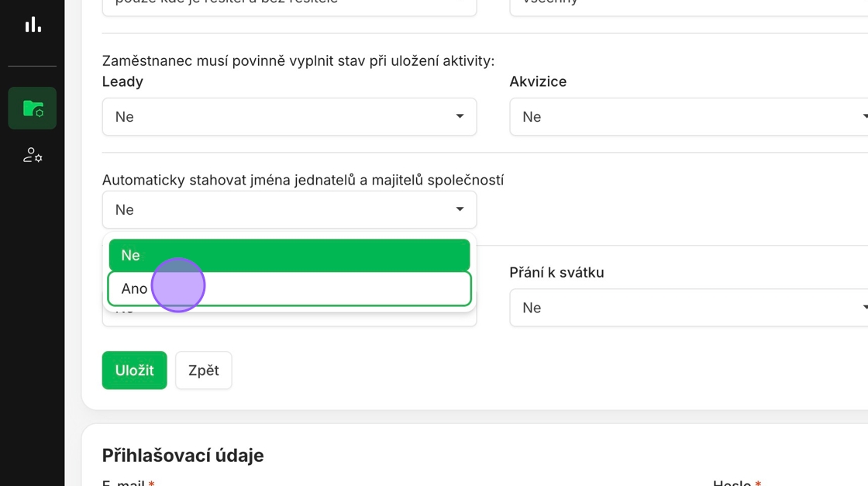Click the arrow of the Automaticky stahovat dropdown
Viewport: 868px width, 486px height.
pos(460,209)
